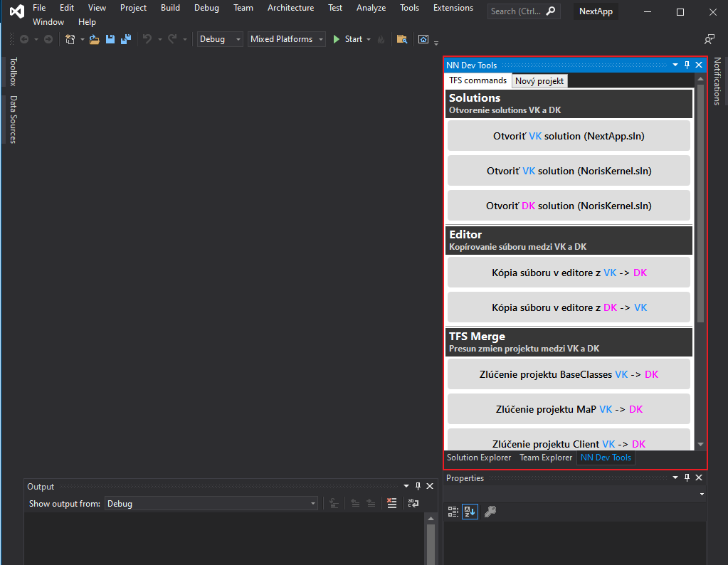
Task: Toggle word wrap in Output panel
Action: 413,503
